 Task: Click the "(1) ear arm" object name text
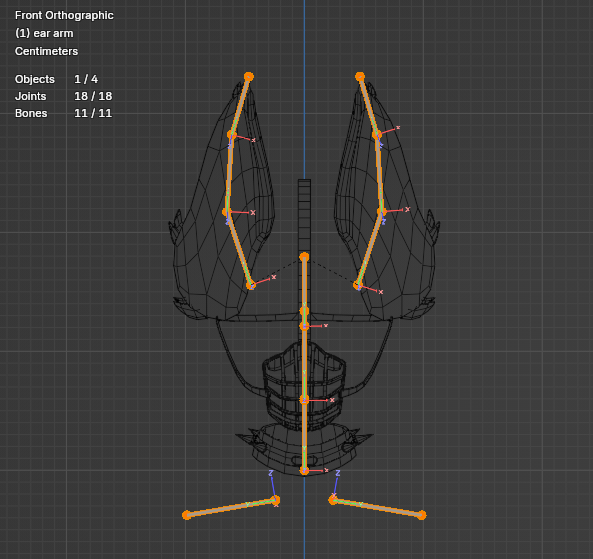44,33
